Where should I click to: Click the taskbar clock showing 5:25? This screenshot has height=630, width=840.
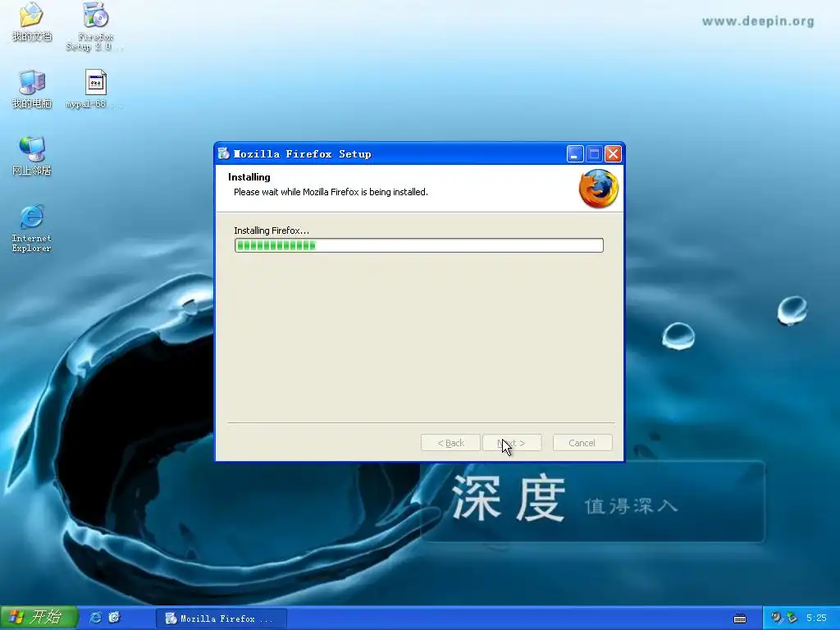pyautogui.click(x=816, y=618)
